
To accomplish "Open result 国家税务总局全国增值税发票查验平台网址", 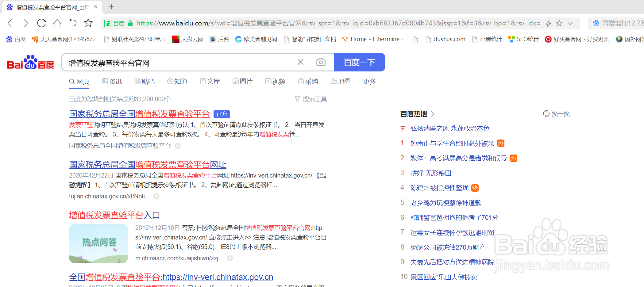I will click(148, 165).
